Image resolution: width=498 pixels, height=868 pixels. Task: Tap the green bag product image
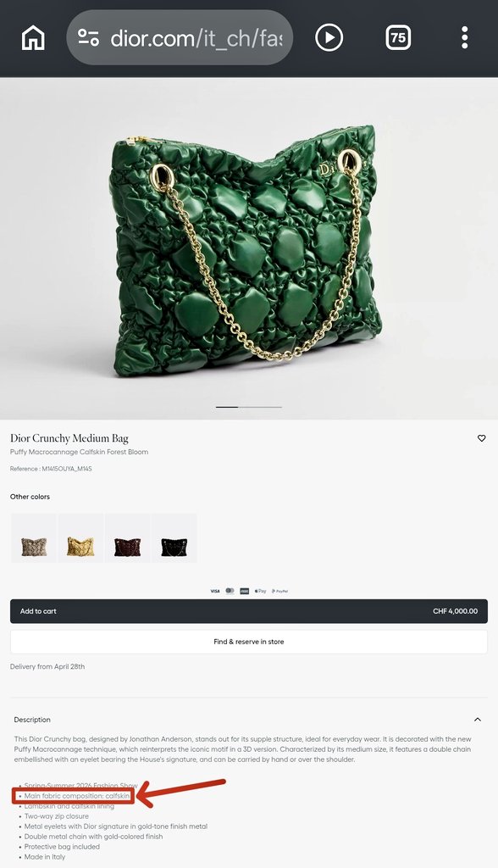[x=246, y=249]
